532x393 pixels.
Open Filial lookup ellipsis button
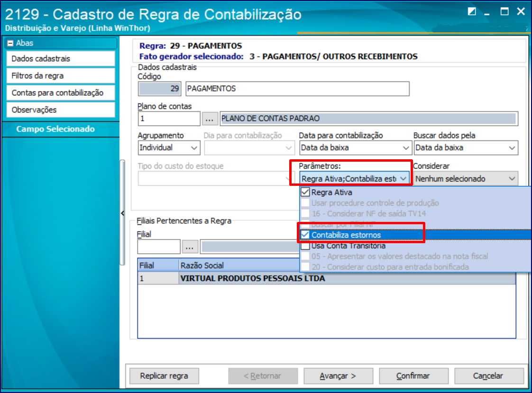point(190,247)
